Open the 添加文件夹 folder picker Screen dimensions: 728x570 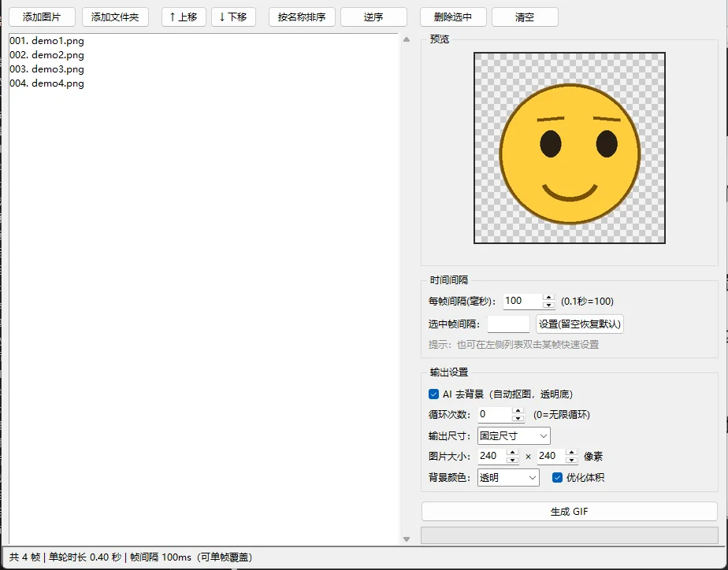[115, 17]
